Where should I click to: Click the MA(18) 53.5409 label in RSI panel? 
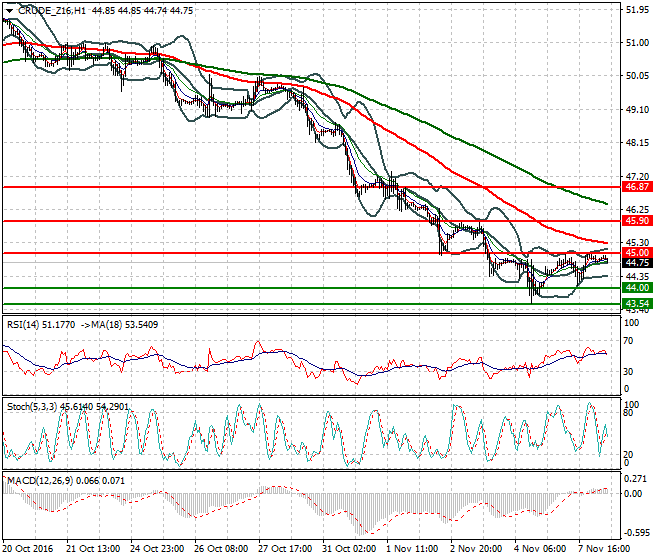[x=123, y=325]
